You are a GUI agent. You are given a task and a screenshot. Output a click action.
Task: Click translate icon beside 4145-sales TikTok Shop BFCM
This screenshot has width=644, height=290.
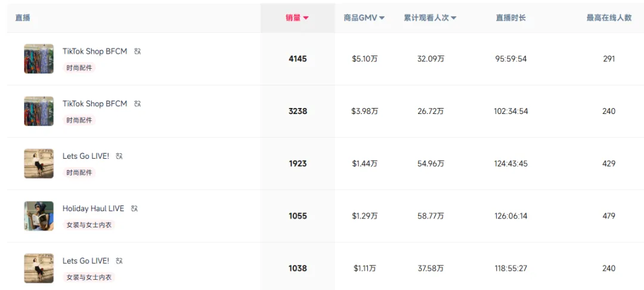pyautogui.click(x=138, y=51)
